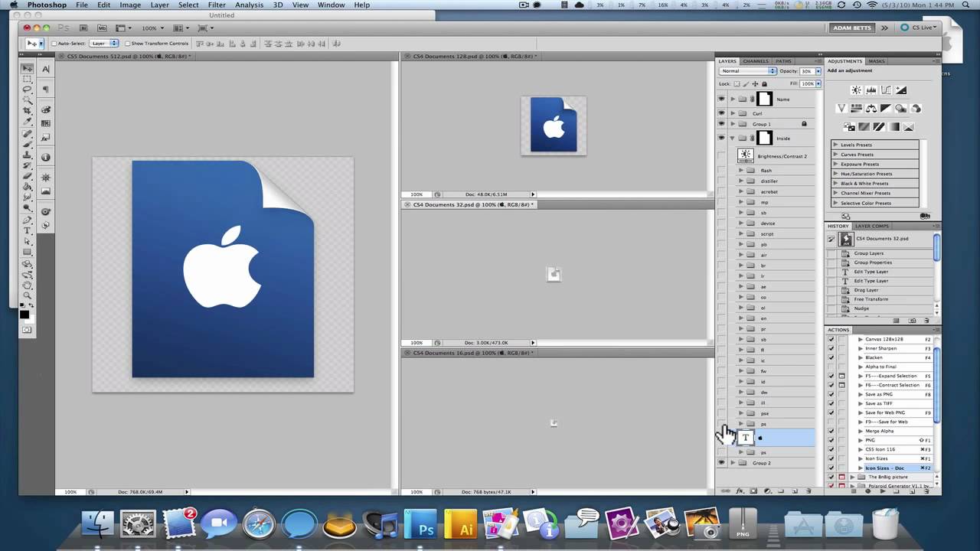980x551 pixels.
Task: Select the Brush tool
Action: click(x=28, y=145)
